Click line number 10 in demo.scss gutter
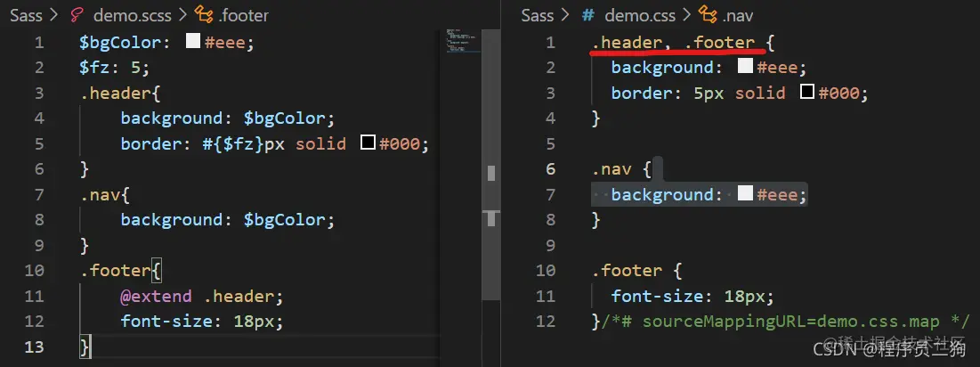This screenshot has height=367, width=980. click(x=35, y=270)
